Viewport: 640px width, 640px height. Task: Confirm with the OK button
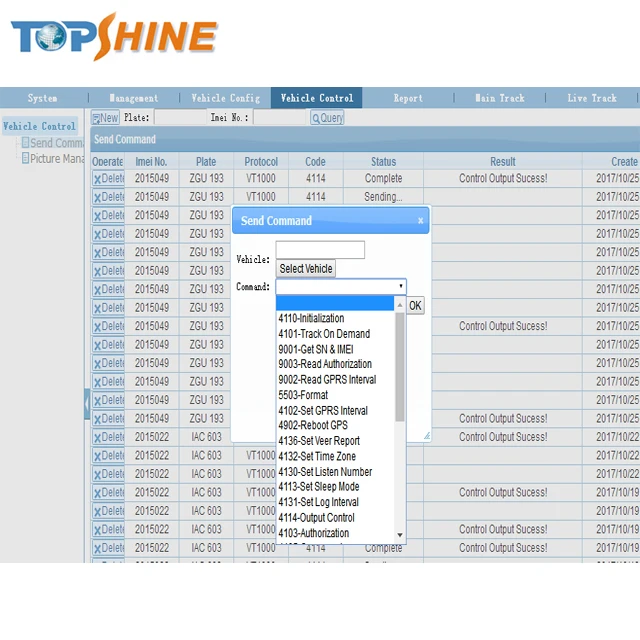(x=415, y=306)
